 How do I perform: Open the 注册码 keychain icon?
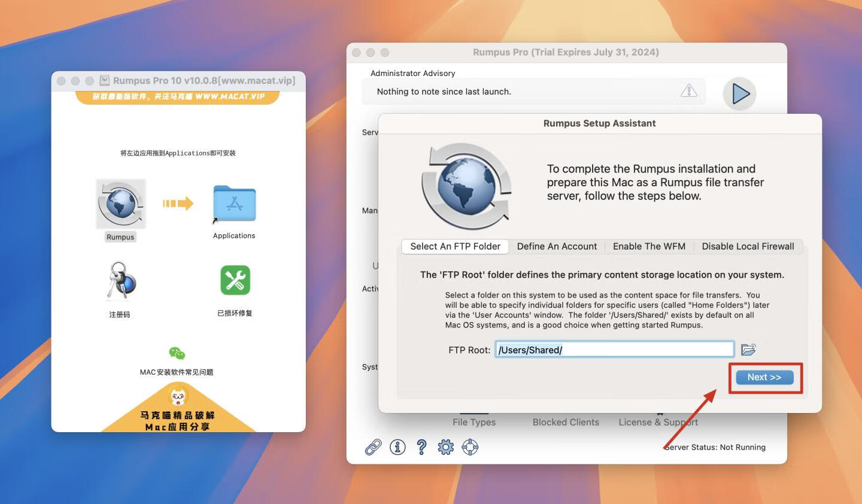[x=120, y=281]
